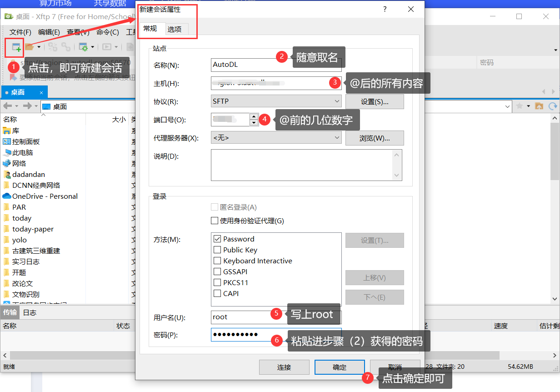Click the dialog's question mark help button

pyautogui.click(x=385, y=9)
